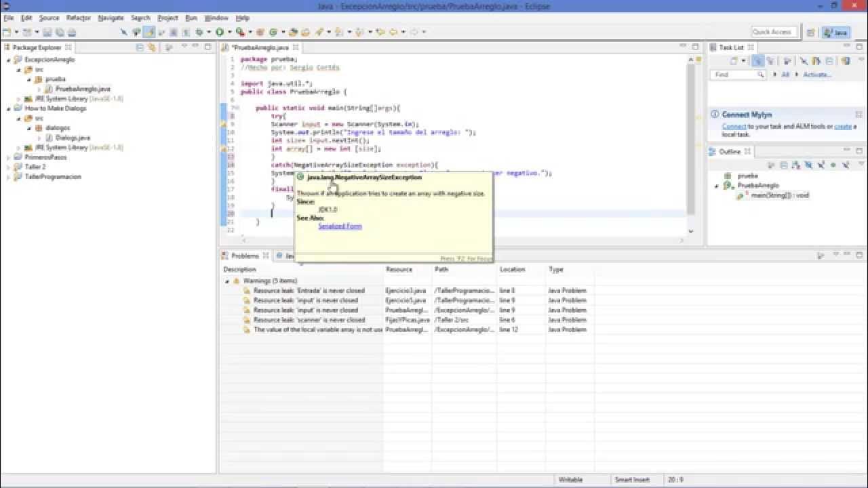Click the Quick Access search field
Image resolution: width=868 pixels, height=488 pixels.
pos(775,32)
